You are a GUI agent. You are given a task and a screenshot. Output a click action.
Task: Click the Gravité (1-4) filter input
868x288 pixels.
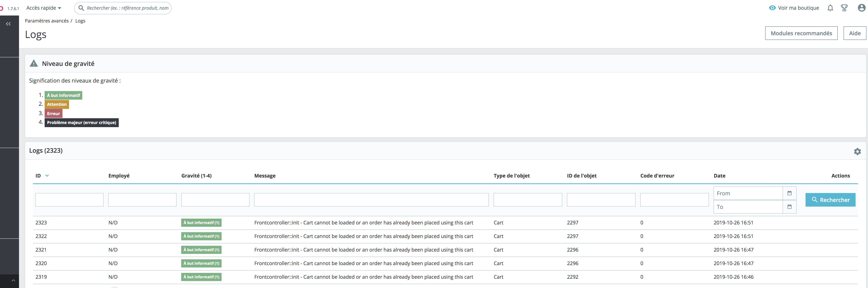point(215,200)
